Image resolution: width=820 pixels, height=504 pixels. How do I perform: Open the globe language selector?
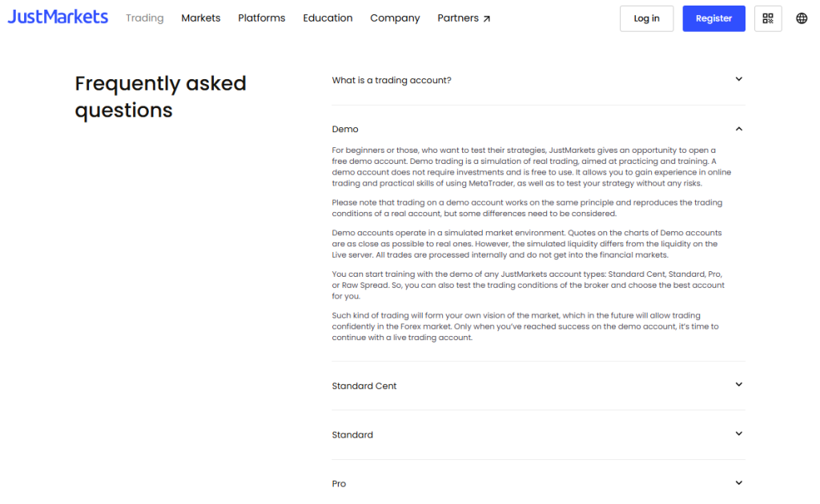click(x=802, y=18)
